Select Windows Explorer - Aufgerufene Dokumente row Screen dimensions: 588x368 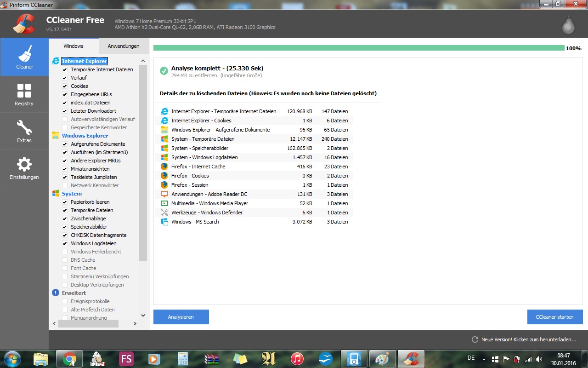click(254, 130)
